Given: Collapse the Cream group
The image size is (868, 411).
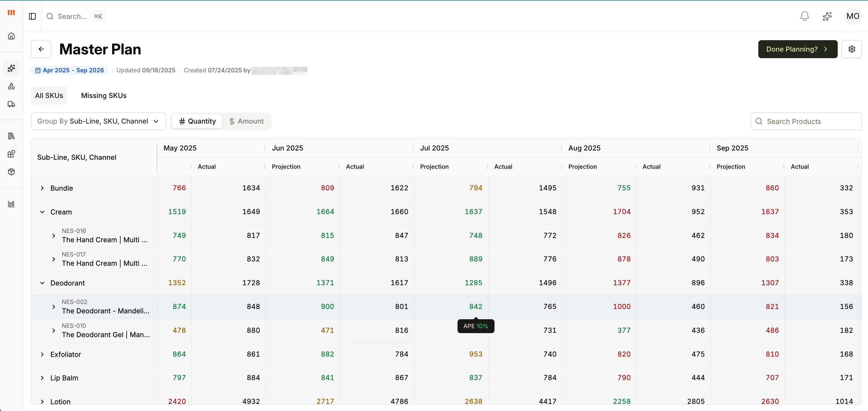Looking at the screenshot, I should coord(42,212).
